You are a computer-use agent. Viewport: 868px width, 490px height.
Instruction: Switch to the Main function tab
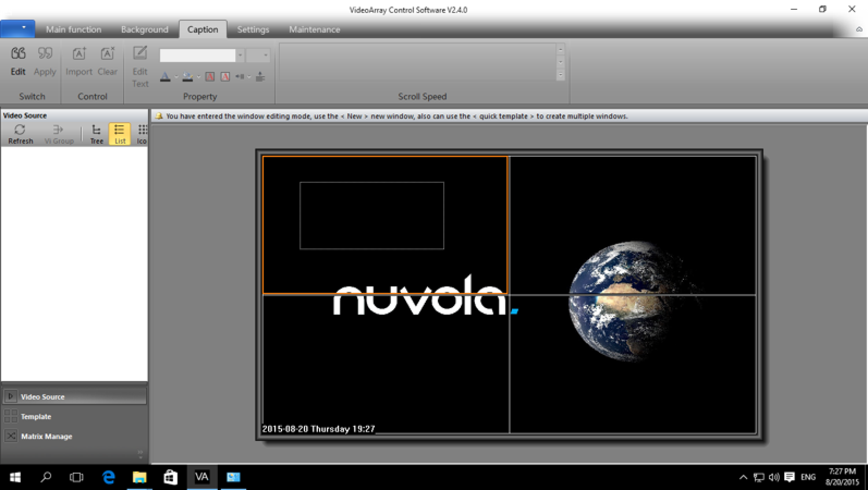[x=74, y=29]
